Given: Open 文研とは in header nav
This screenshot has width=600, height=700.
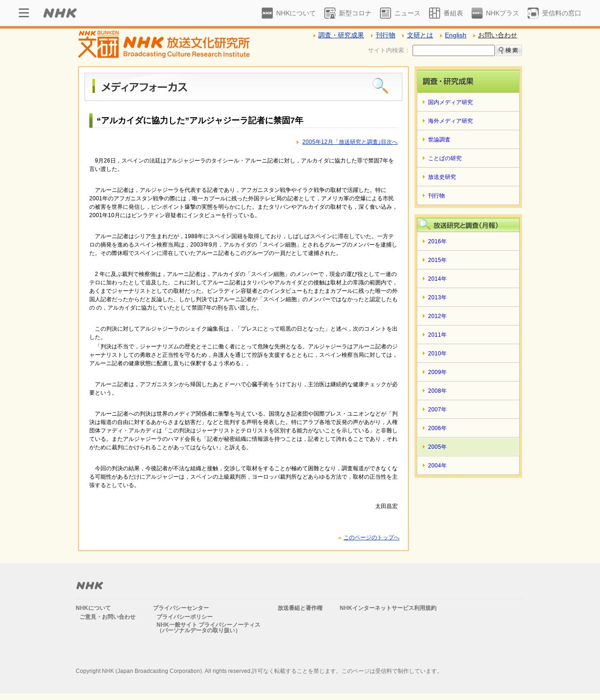Looking at the screenshot, I should point(420,35).
